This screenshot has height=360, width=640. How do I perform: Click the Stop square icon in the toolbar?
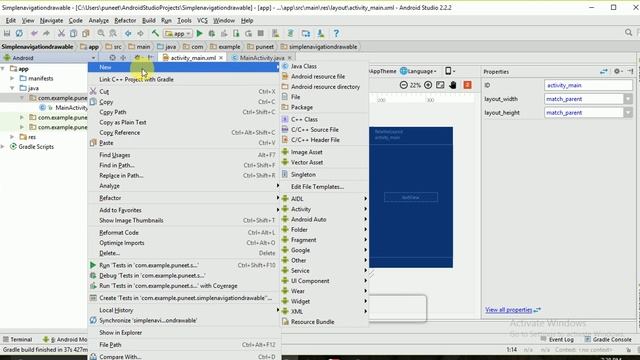[260, 33]
